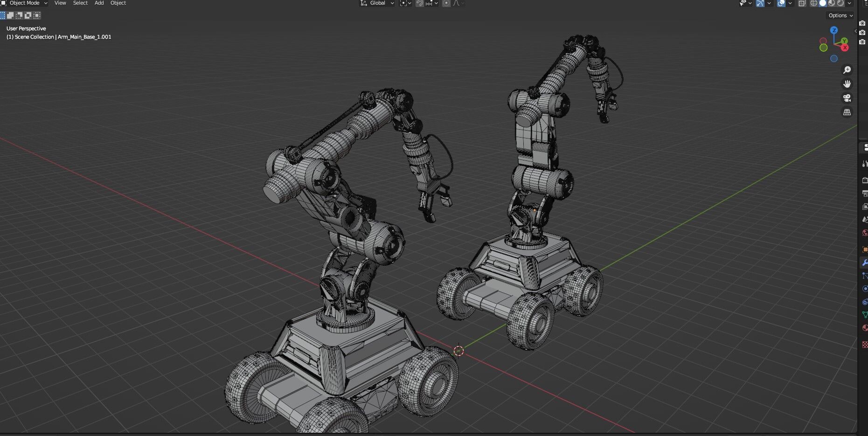Open the pivot point dropdown
868x436 pixels.
coord(406,3)
